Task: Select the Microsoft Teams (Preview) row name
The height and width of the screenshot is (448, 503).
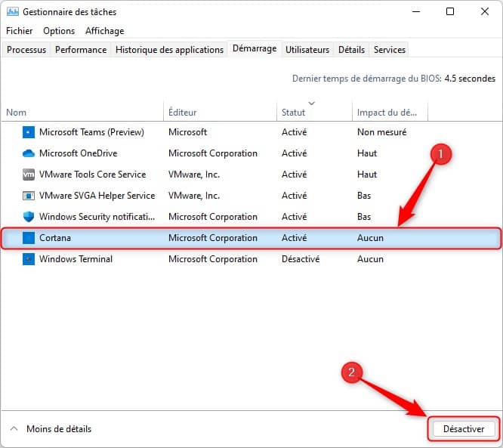Action: 91,132
